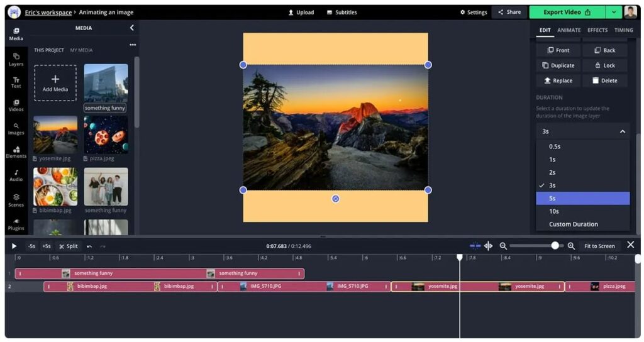Switch to the ANIMATE tab
The width and height of the screenshot is (644, 342).
(569, 30)
